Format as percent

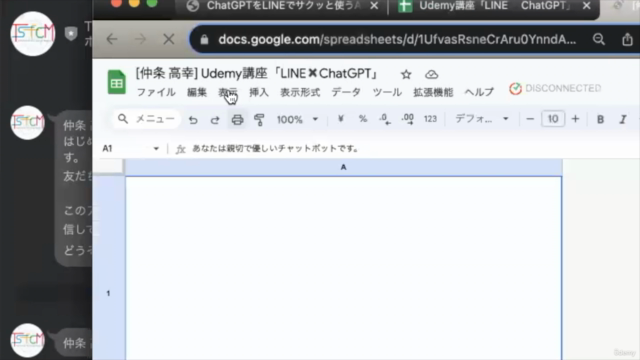[362, 119]
